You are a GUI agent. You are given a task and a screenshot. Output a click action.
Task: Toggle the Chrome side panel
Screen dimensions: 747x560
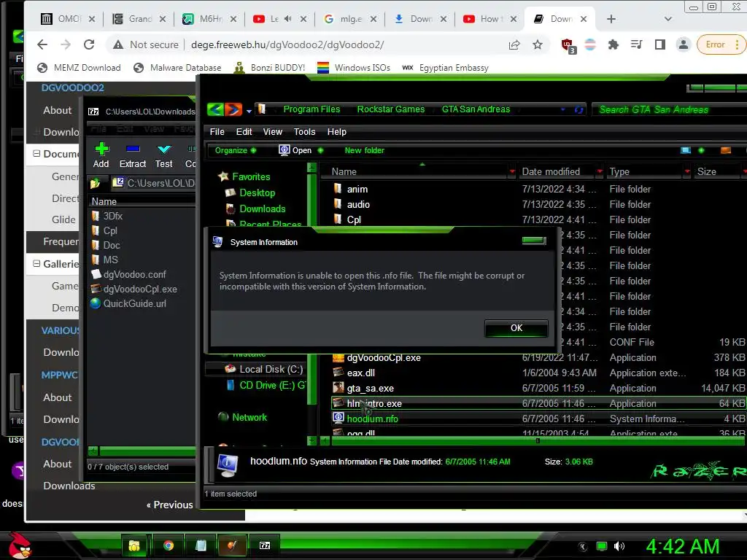[659, 44]
